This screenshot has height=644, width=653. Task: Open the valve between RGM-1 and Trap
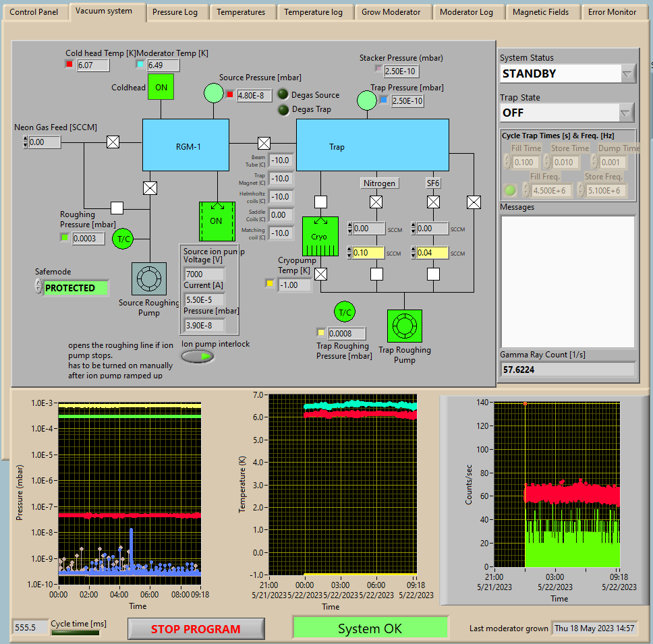tap(264, 143)
